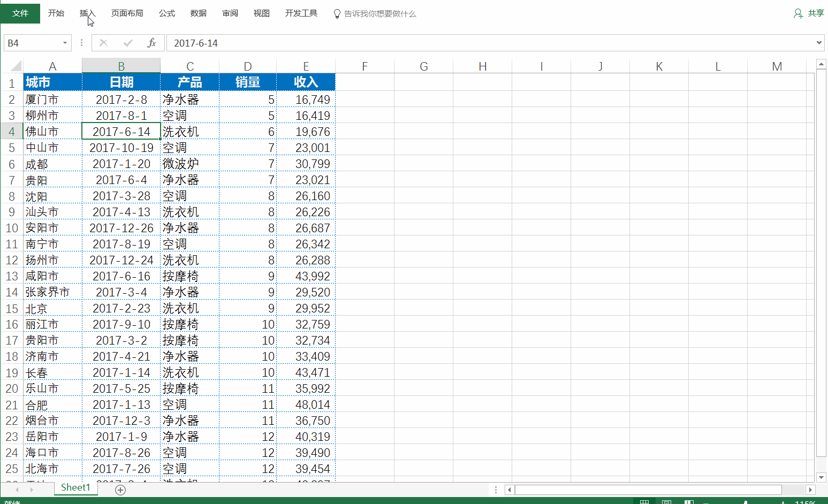The width and height of the screenshot is (828, 504).
Task: Click the cancel entry X icon
Action: (x=104, y=43)
